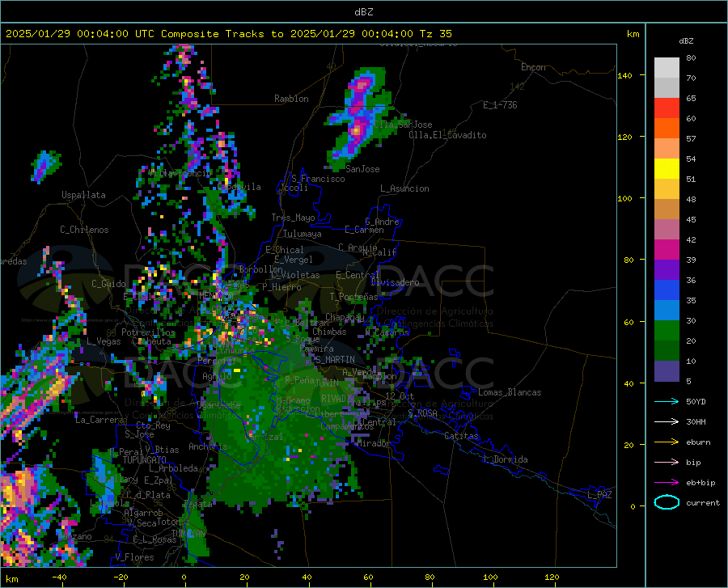The image size is (728, 588).
Task: Click the TUPUNGATO map label
Action: click(x=145, y=460)
